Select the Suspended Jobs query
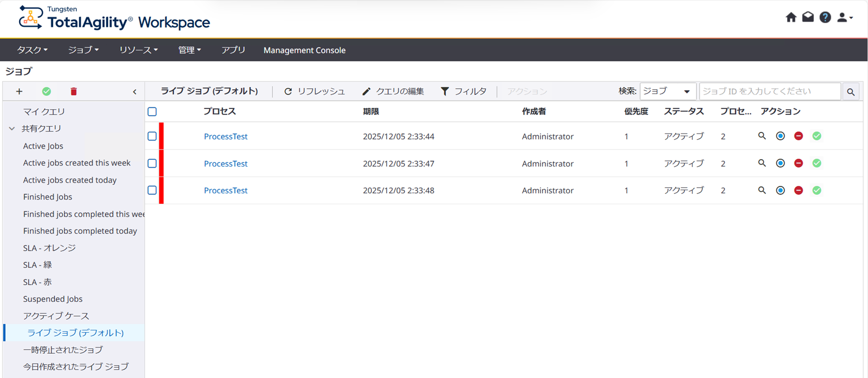 click(53, 299)
